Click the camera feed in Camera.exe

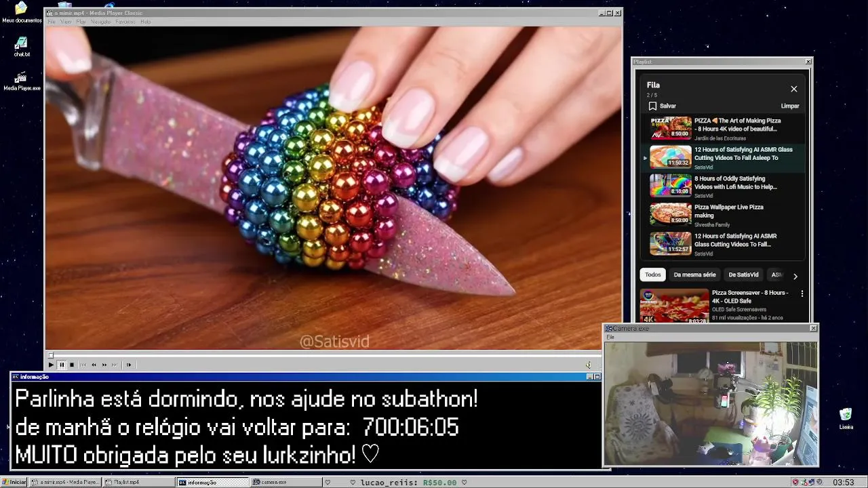711,403
